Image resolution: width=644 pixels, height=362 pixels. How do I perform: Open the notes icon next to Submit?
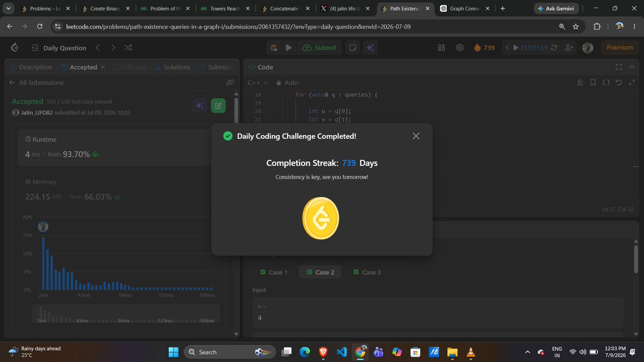353,48
